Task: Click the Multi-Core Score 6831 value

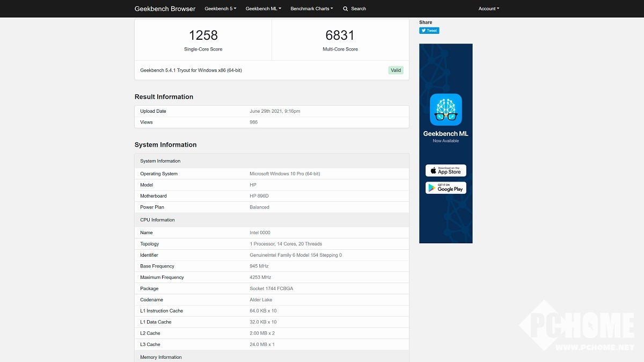Action: [x=340, y=35]
